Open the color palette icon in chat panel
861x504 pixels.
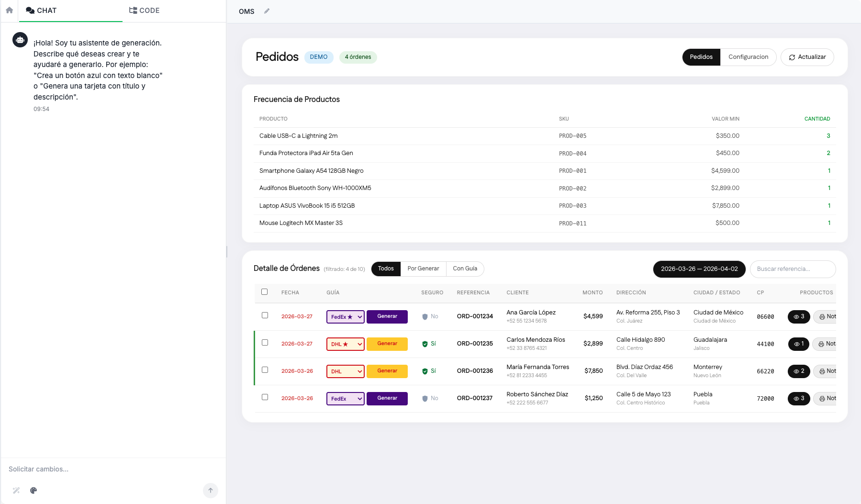click(34, 491)
